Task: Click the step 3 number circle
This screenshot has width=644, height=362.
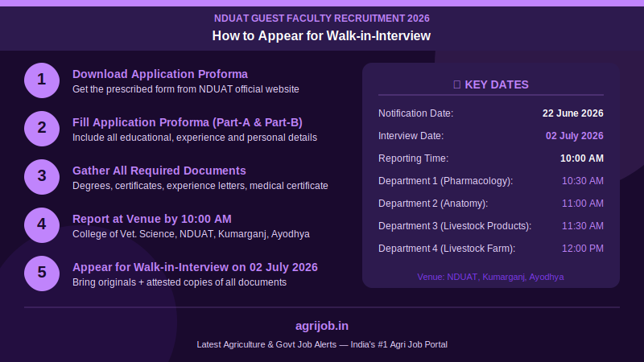Action: click(x=42, y=177)
